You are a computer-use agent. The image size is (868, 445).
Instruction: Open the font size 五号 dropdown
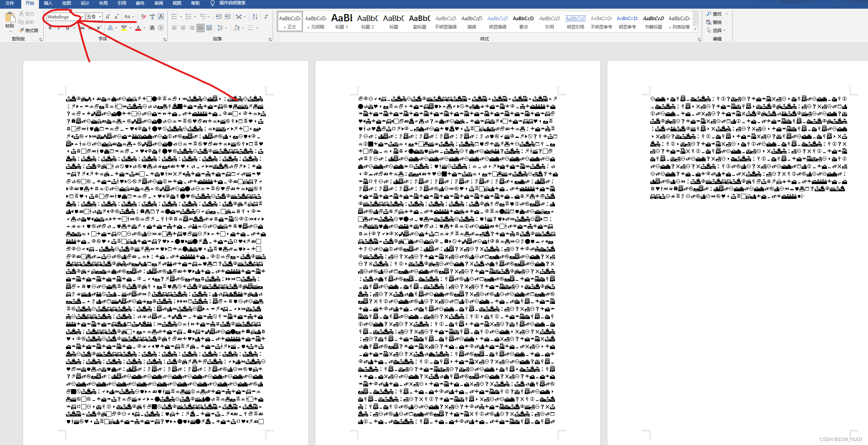click(x=100, y=17)
